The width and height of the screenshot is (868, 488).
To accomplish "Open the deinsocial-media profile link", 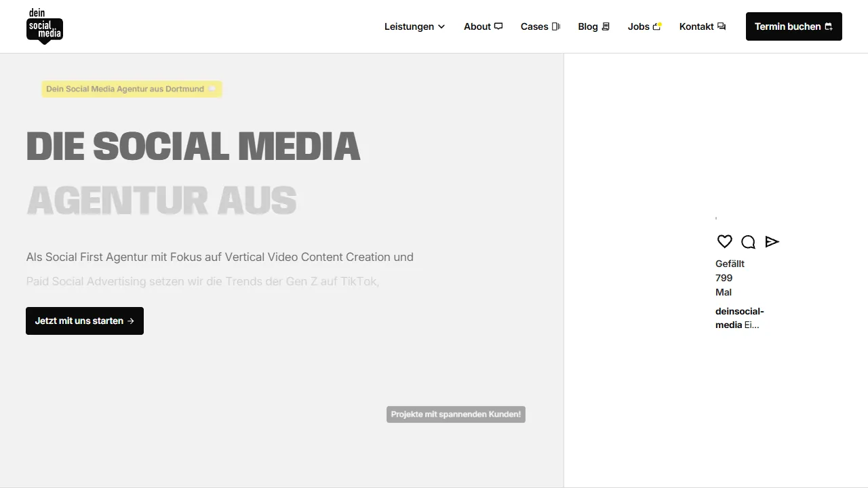I will (x=739, y=317).
